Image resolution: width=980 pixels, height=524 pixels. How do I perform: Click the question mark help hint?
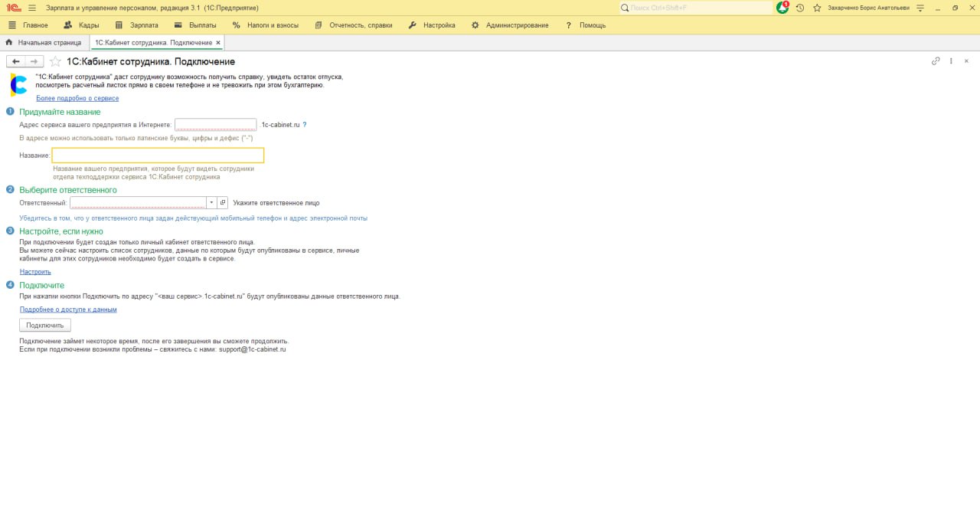305,124
